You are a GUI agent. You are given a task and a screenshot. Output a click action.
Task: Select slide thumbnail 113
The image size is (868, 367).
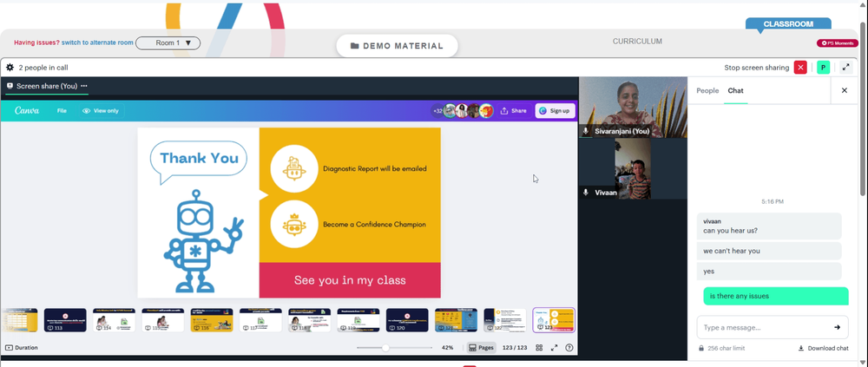click(65, 320)
